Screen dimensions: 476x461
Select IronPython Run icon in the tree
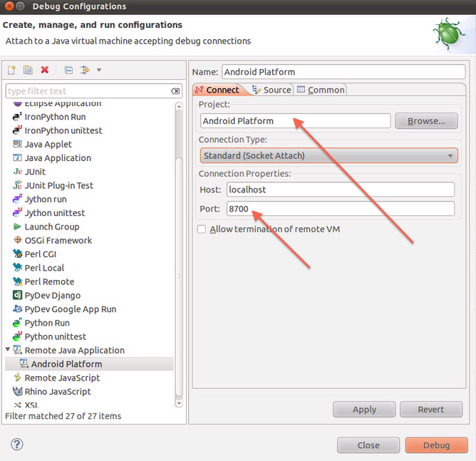[17, 117]
